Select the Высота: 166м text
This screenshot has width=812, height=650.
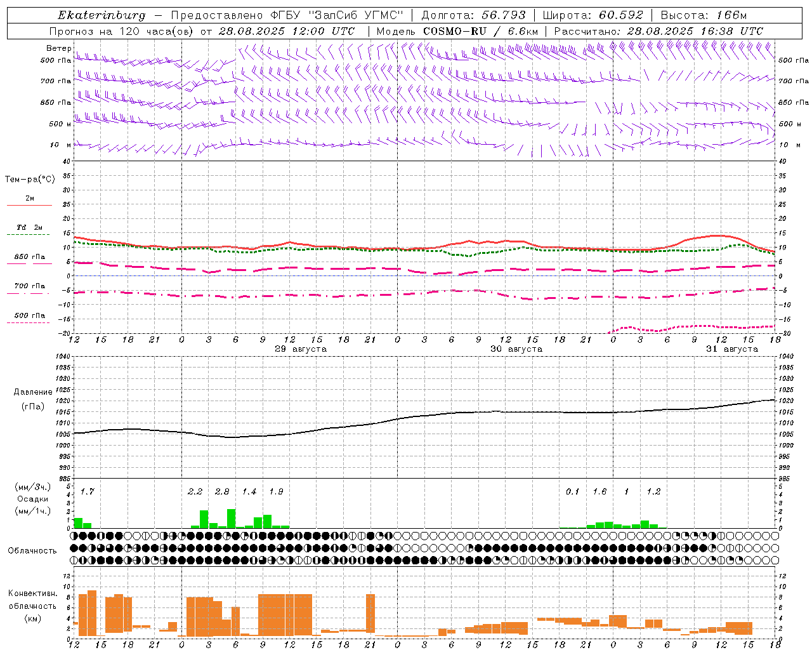pos(704,15)
